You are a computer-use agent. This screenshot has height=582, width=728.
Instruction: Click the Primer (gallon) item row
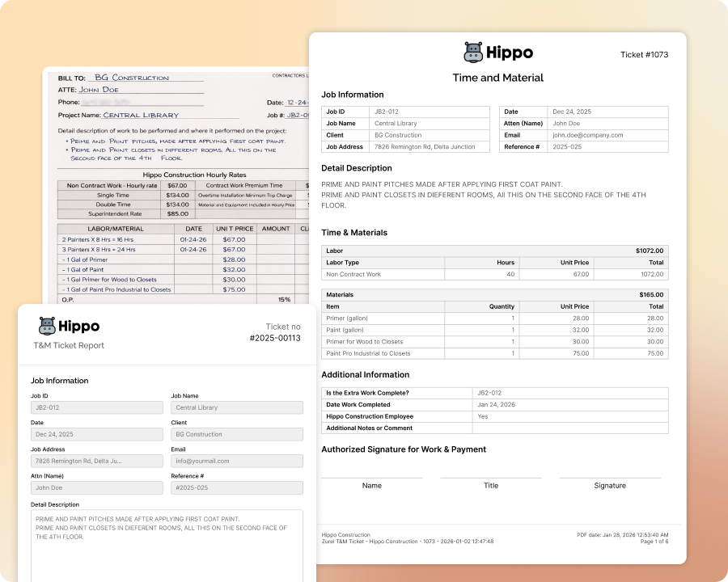tap(495, 318)
